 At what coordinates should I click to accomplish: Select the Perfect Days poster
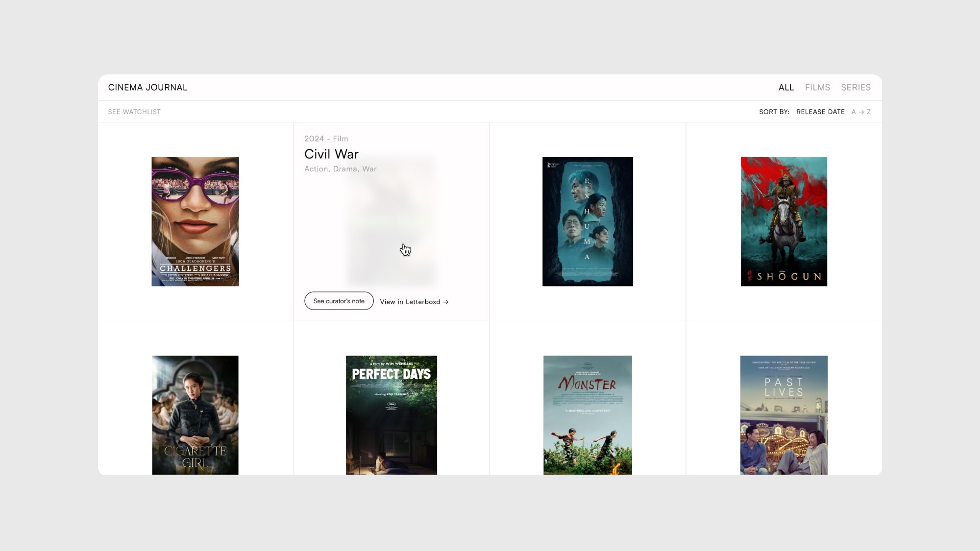click(391, 415)
